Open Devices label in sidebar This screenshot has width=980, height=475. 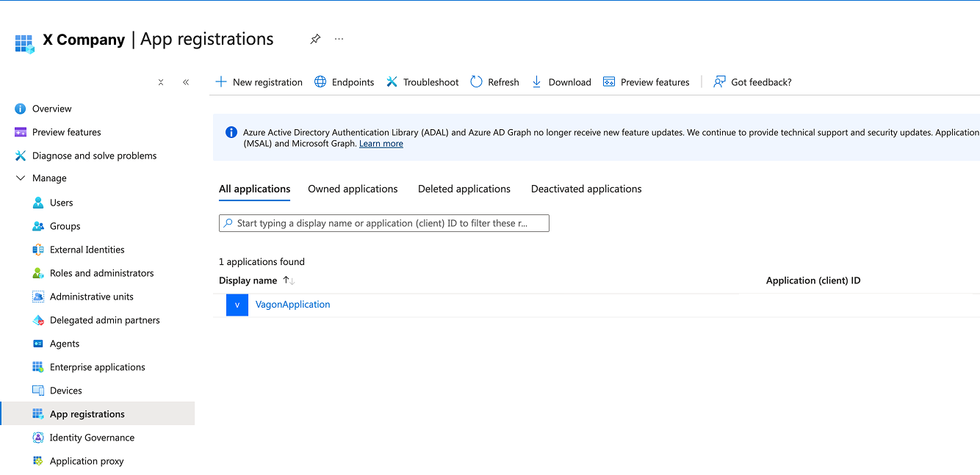coord(66,391)
